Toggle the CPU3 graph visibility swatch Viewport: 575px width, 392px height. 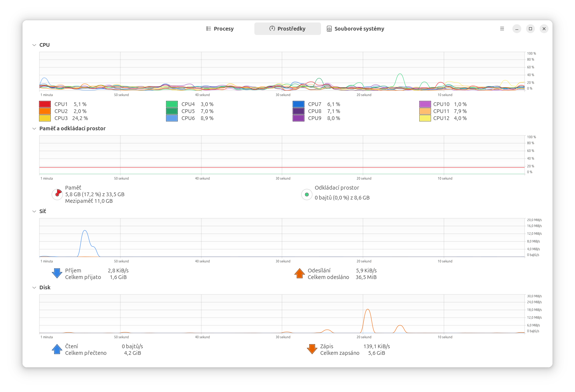pyautogui.click(x=45, y=118)
